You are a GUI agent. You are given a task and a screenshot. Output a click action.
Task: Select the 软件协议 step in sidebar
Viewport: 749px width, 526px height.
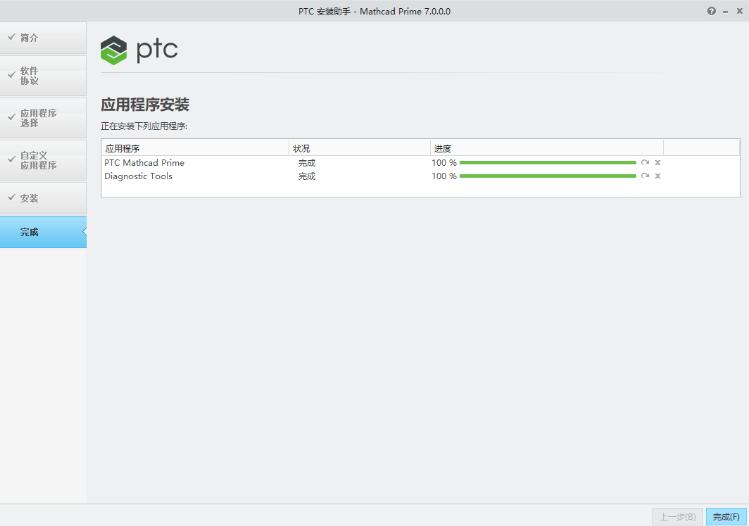point(43,75)
